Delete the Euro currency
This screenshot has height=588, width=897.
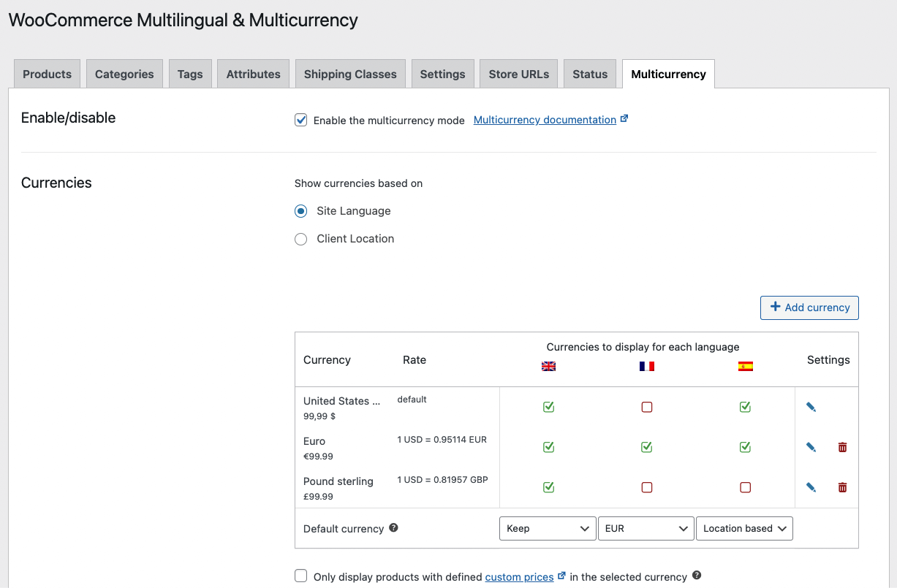(x=842, y=447)
